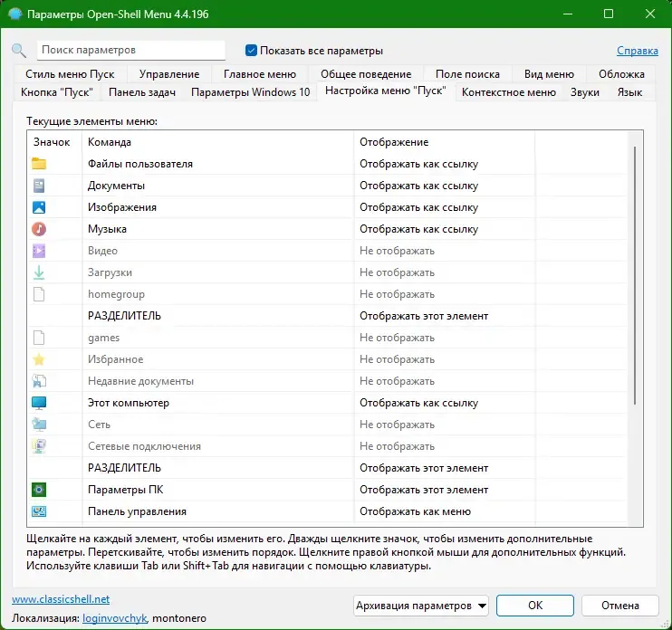Click the search magnifier icon
The image size is (672, 630).
tap(19, 51)
